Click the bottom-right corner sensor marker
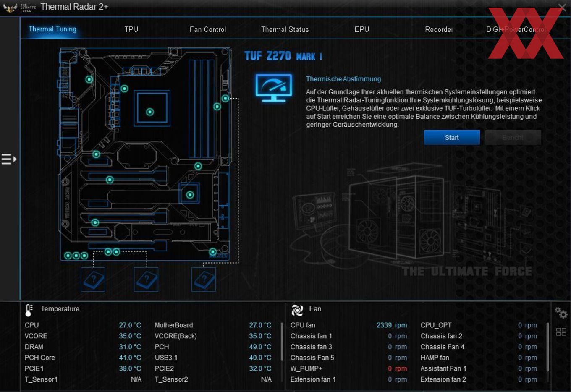571x392 pixels. click(x=213, y=252)
